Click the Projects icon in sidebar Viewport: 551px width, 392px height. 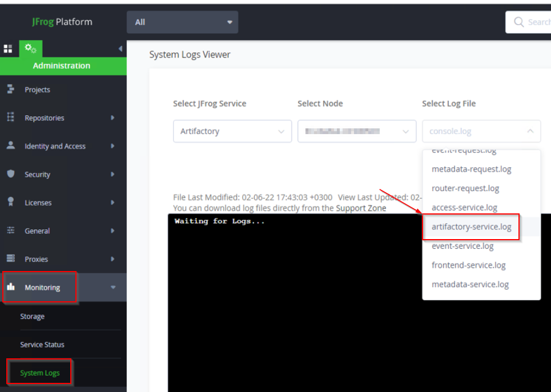[x=10, y=90]
